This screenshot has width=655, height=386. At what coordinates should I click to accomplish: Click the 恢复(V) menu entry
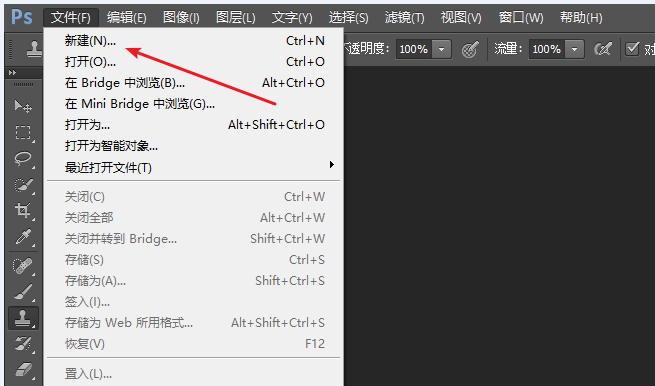pyautogui.click(x=194, y=344)
